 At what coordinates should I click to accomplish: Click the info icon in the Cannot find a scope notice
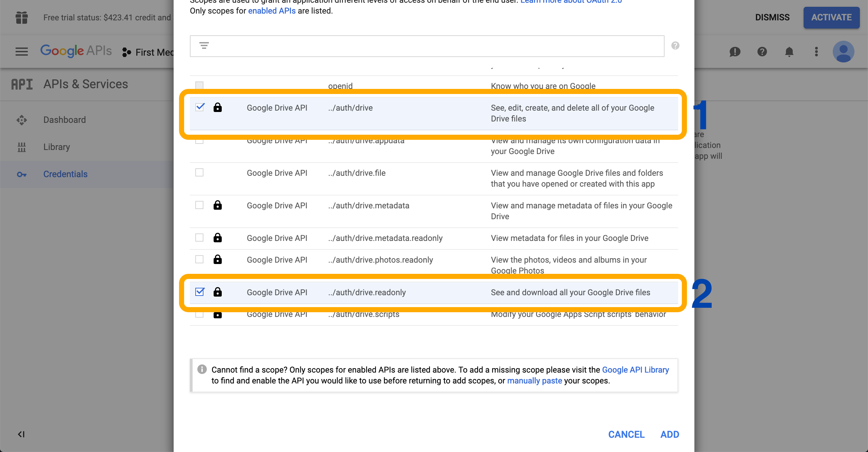pos(202,369)
